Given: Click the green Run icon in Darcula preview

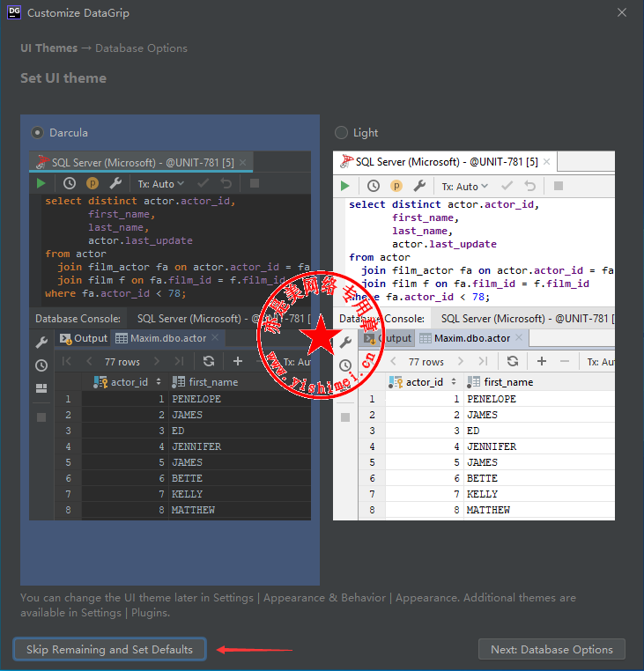Looking at the screenshot, I should coord(41,183).
